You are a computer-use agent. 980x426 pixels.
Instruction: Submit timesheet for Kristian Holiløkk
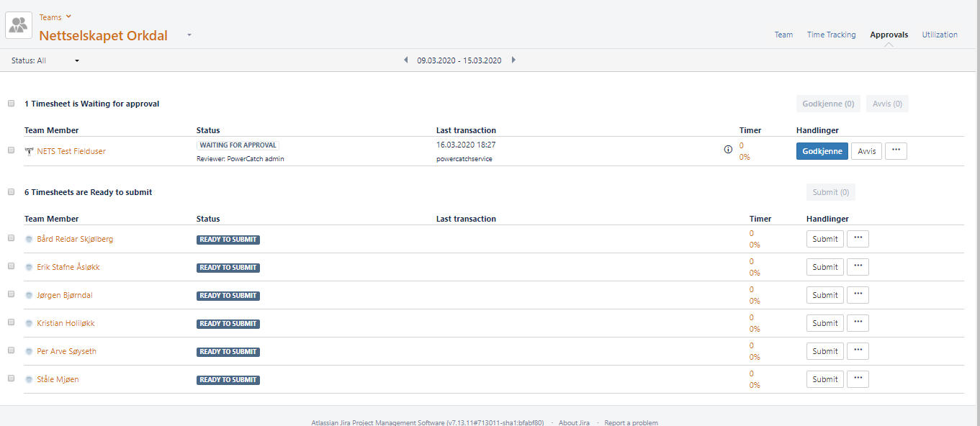coord(824,323)
